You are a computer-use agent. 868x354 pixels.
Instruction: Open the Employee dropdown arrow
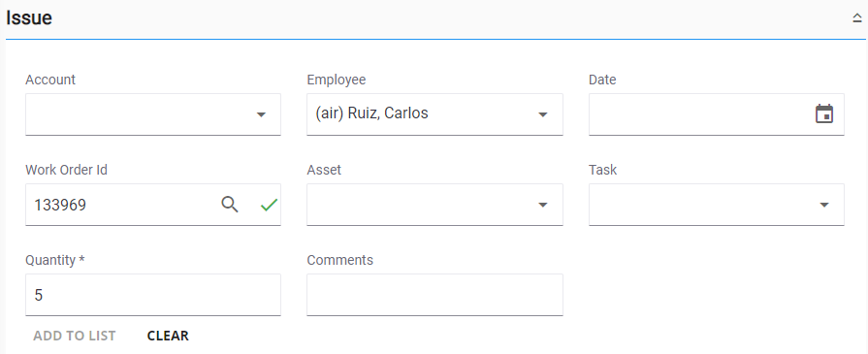[x=543, y=114]
